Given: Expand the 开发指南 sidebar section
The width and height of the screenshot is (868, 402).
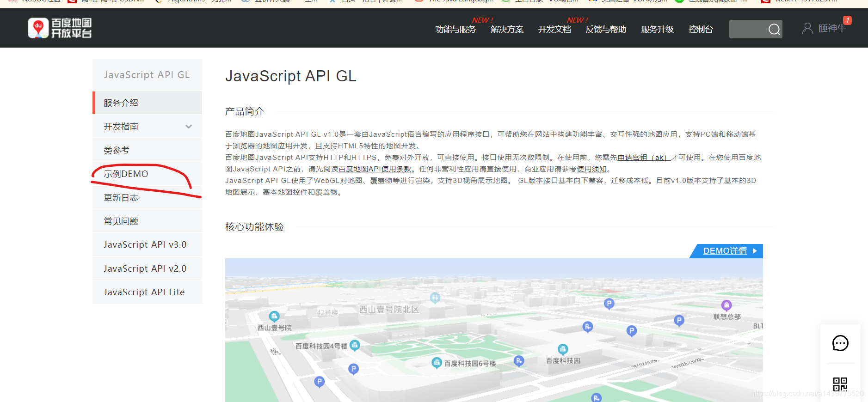Looking at the screenshot, I should pos(189,127).
